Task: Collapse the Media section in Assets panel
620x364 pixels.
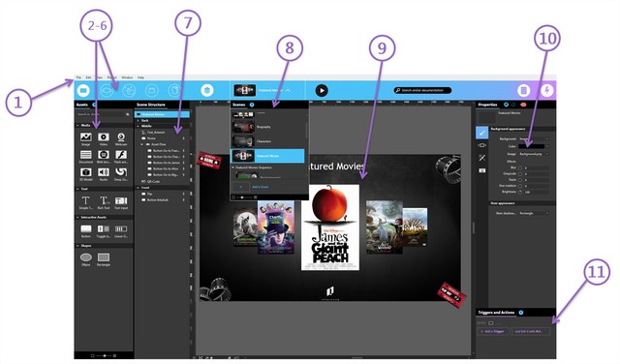Action: pos(77,125)
